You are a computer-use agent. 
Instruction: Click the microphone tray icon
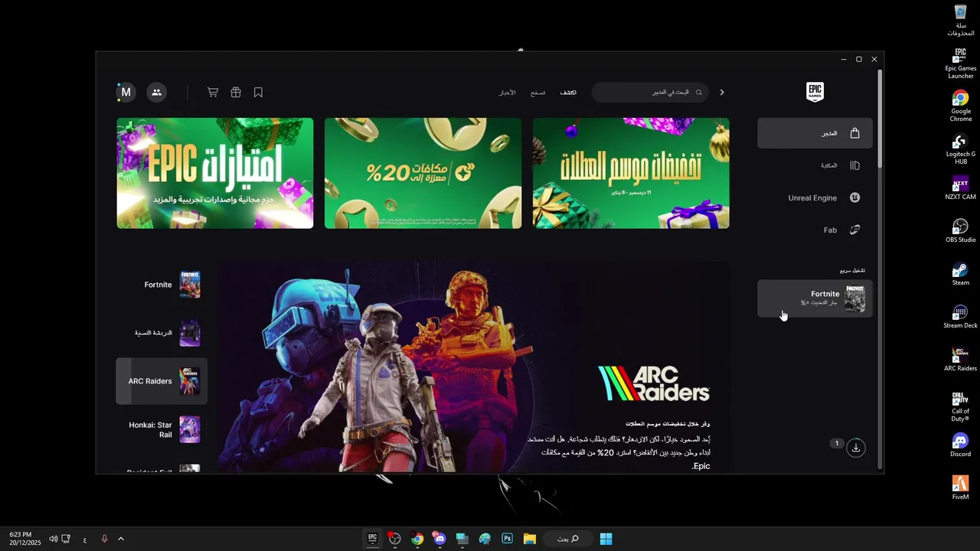pyautogui.click(x=105, y=539)
